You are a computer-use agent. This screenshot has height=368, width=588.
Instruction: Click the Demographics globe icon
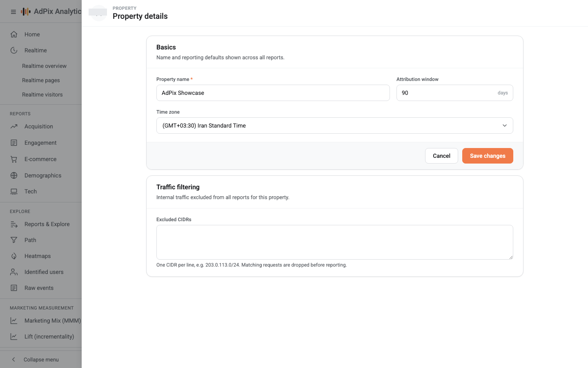point(14,175)
